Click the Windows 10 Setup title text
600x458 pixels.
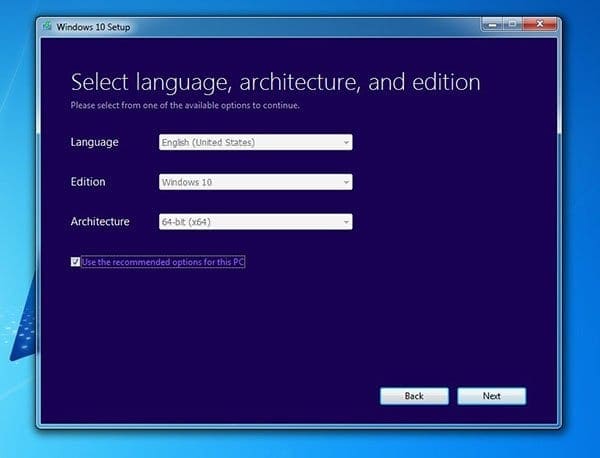tap(93, 27)
